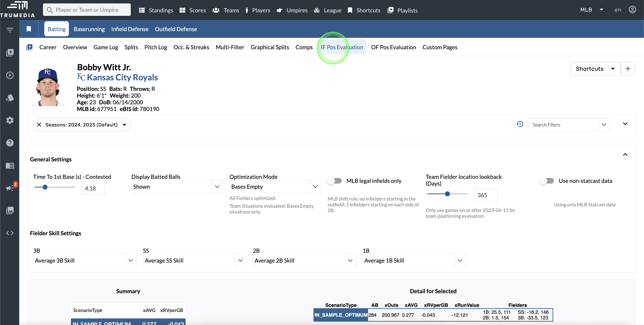Screen dimensions: 644x325
Task: Click the user account profile icon
Action: pyautogui.click(x=632, y=10)
